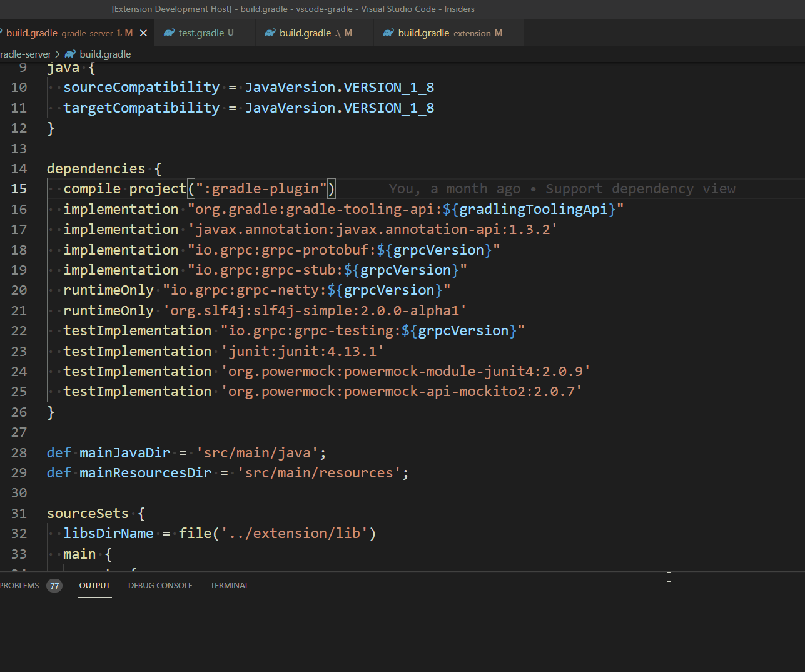Click 'sourceCompatibility' on line 10
This screenshot has width=805, height=672.
pyautogui.click(x=141, y=88)
